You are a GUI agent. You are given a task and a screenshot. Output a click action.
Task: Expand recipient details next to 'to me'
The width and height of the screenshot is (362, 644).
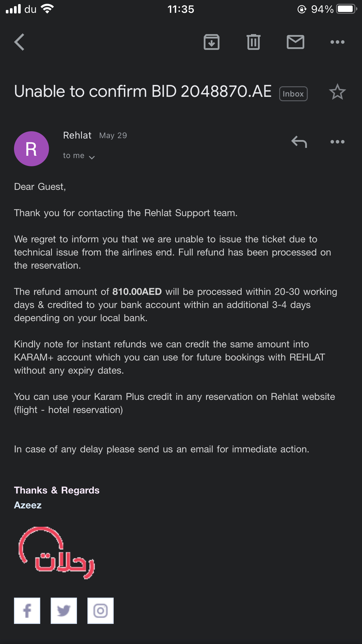(92, 157)
